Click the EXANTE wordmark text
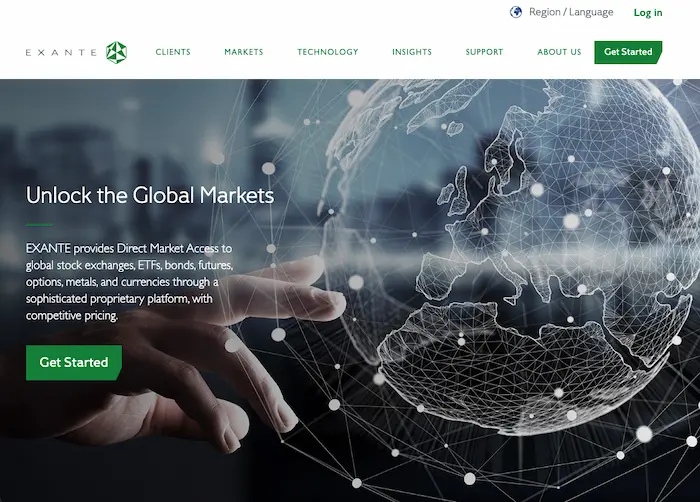This screenshot has height=502, width=700. (61, 52)
